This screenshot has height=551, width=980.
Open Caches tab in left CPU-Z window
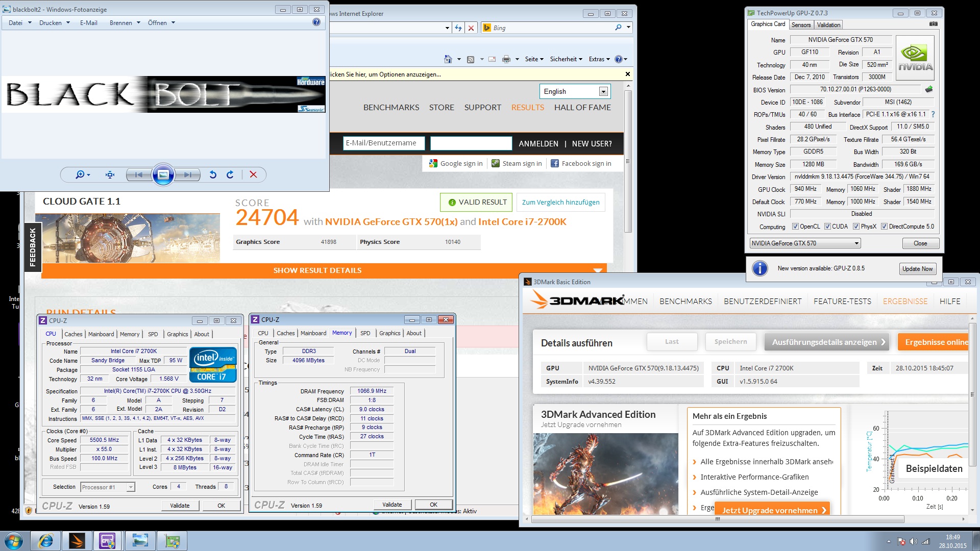[x=73, y=334]
